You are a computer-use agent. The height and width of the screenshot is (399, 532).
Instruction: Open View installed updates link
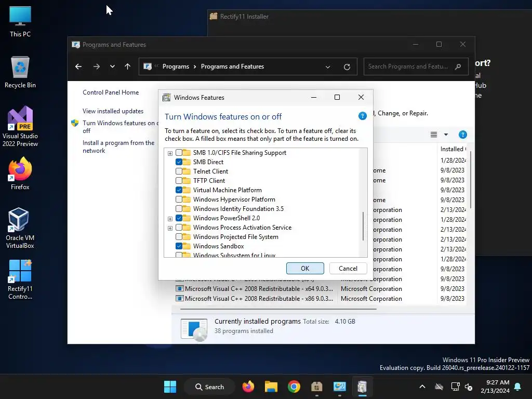pyautogui.click(x=113, y=111)
